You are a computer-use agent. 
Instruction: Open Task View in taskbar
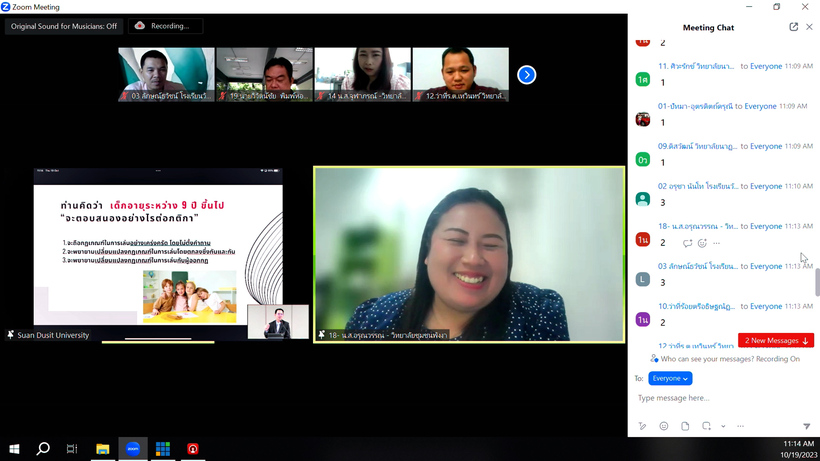coord(72,448)
